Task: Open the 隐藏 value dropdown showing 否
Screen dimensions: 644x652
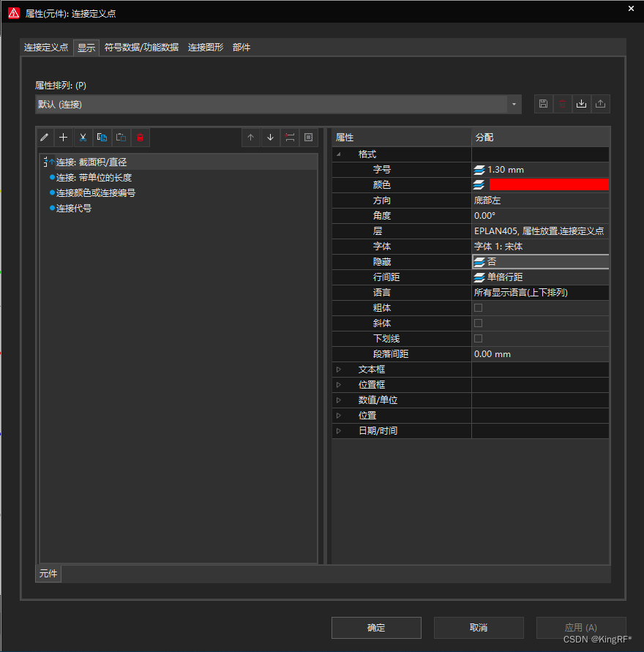Action: click(x=541, y=262)
